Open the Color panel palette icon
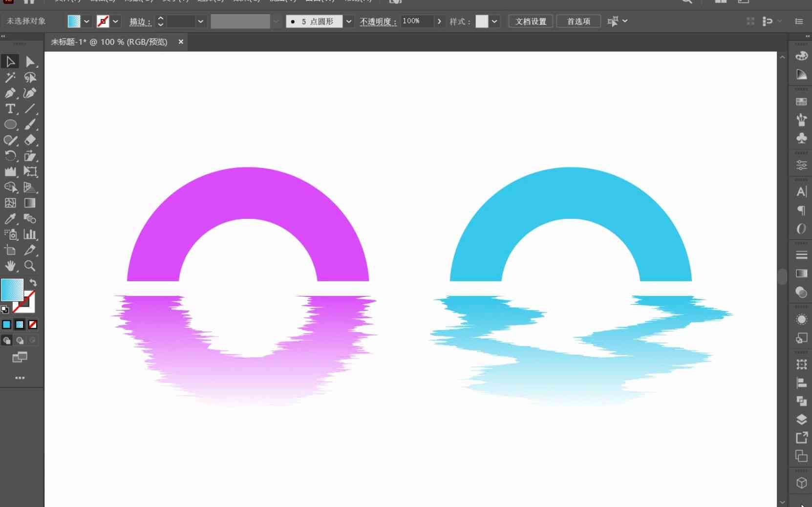This screenshot has height=507, width=812. point(801,56)
